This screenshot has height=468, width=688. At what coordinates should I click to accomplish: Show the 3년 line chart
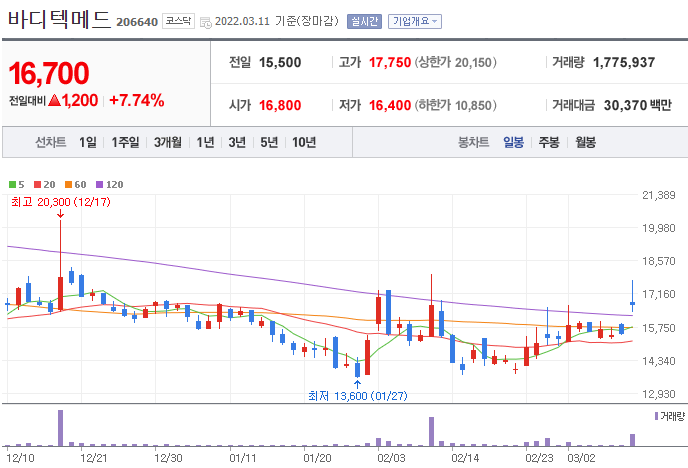point(237,142)
